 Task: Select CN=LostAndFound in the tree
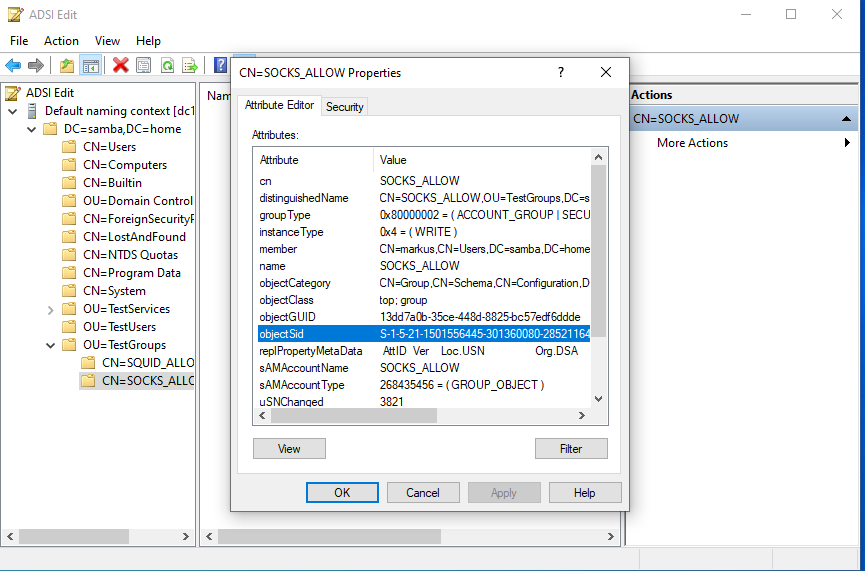tap(134, 237)
